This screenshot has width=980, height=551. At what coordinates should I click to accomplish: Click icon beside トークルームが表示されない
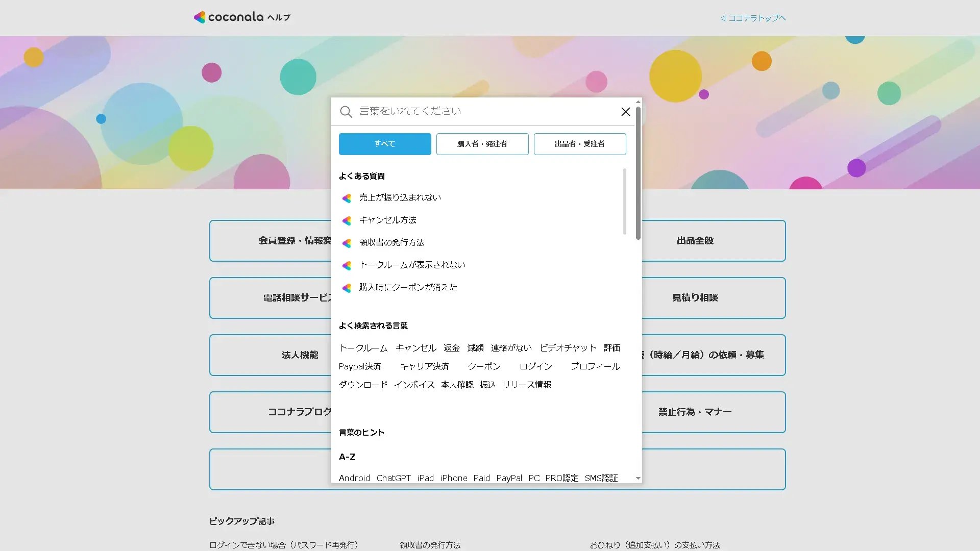point(347,265)
